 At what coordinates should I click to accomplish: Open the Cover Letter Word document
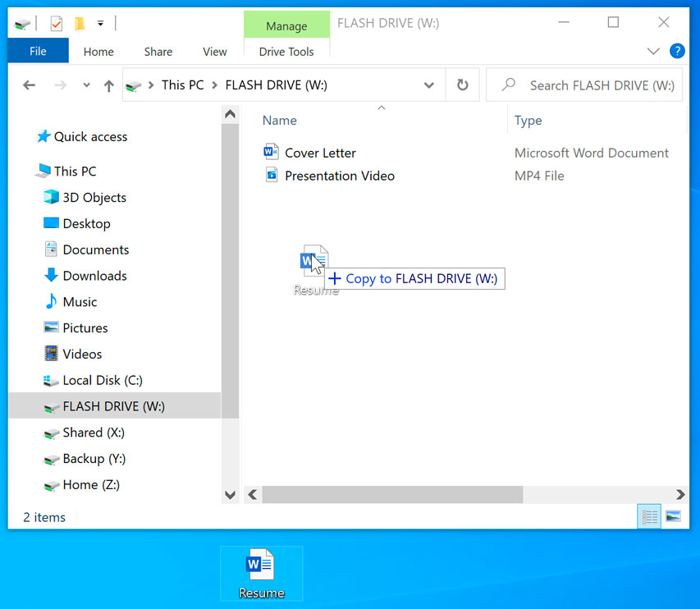coord(319,153)
